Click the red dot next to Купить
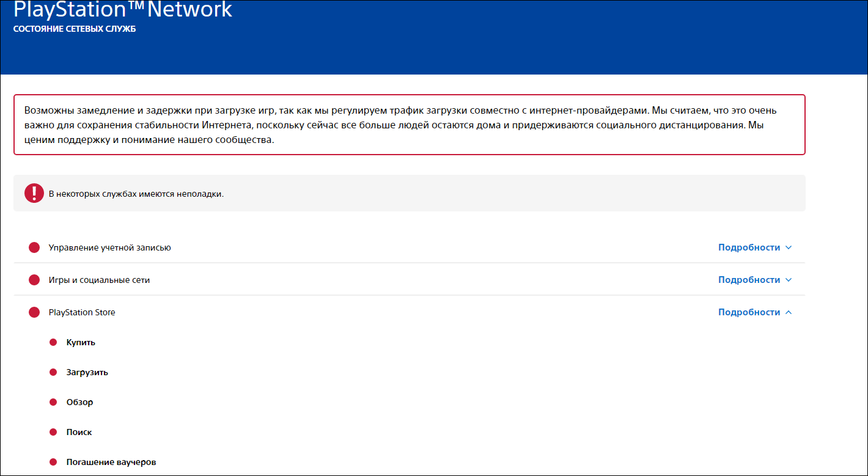This screenshot has height=476, width=868. click(x=53, y=342)
